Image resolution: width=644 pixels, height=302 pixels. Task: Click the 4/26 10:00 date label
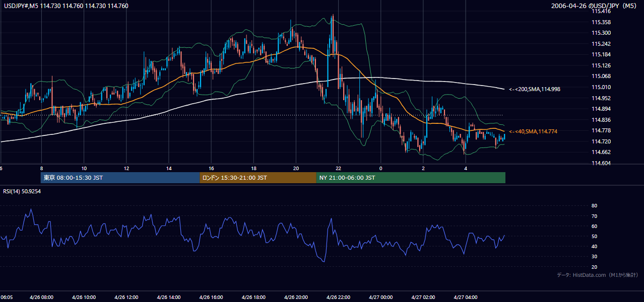point(84,297)
